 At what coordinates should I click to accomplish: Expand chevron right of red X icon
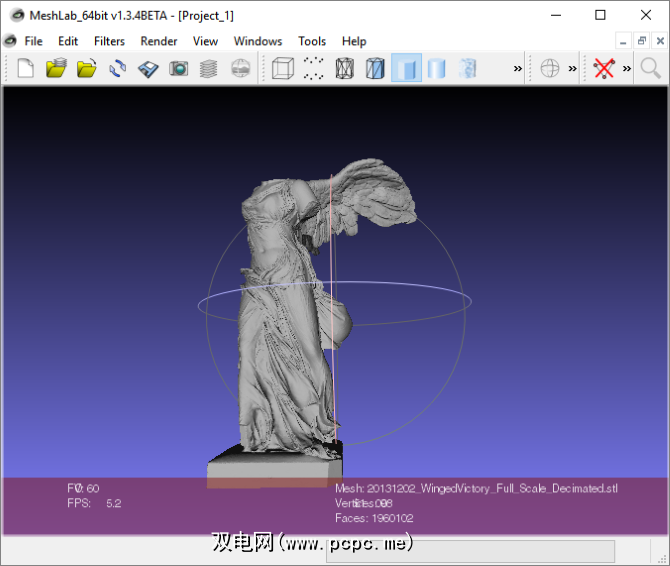click(x=627, y=69)
